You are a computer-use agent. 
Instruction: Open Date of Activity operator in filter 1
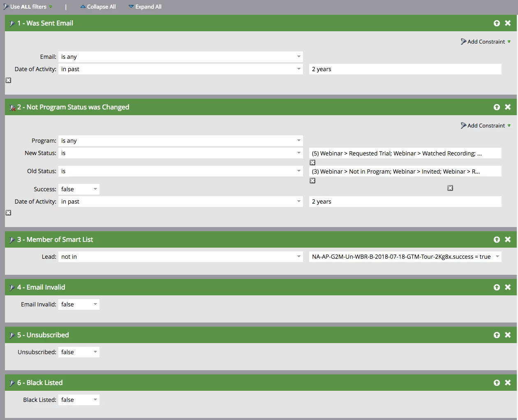180,69
